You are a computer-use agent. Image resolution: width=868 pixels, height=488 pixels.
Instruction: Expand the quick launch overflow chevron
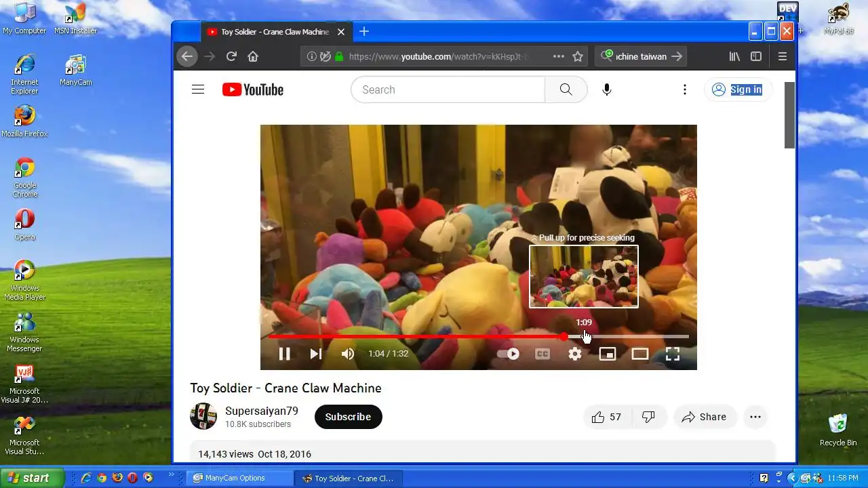(171, 474)
